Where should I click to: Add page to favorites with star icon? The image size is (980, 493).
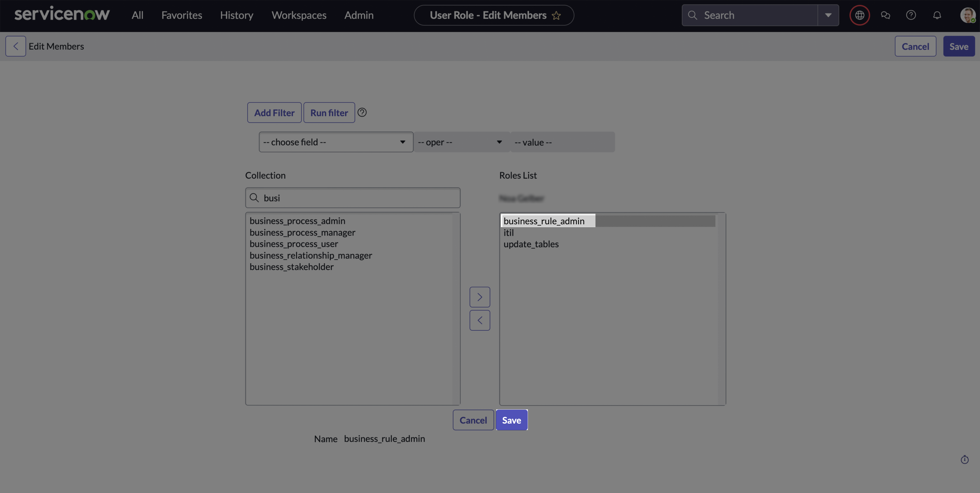556,15
